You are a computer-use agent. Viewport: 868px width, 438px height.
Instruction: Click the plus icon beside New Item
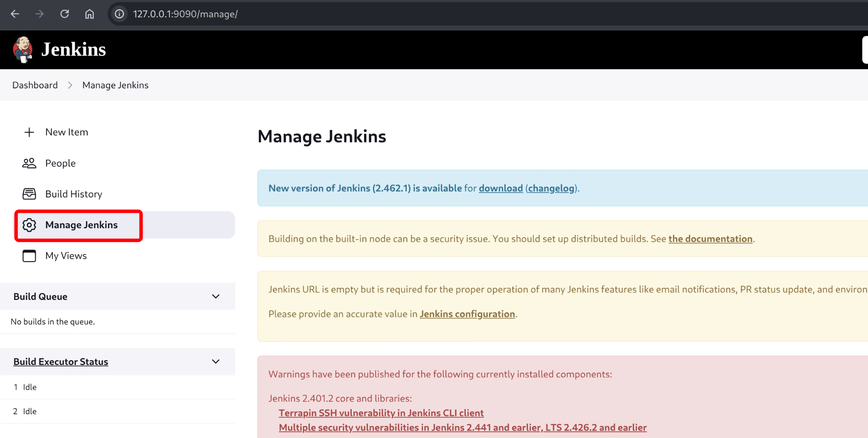pyautogui.click(x=29, y=132)
